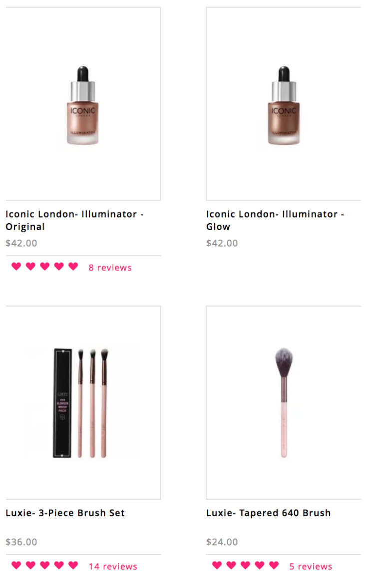Click fifth heart rating of Tapered 640 Brush
This screenshot has height=588, width=366.
tap(274, 565)
